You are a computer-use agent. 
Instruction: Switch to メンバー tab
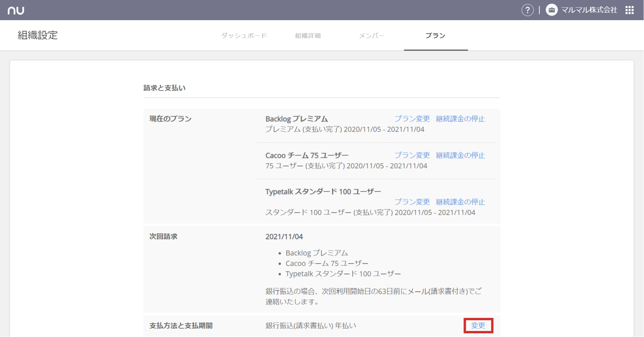[x=372, y=36]
